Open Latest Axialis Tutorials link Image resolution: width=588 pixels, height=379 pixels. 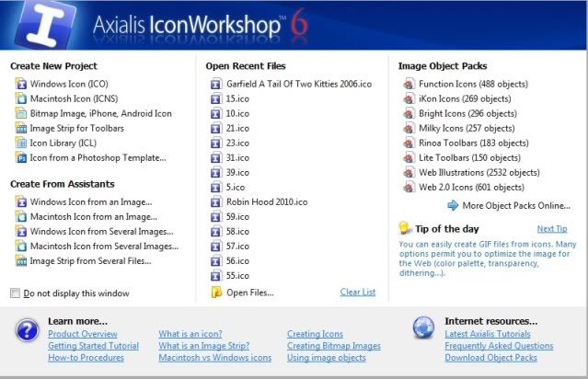tap(488, 334)
